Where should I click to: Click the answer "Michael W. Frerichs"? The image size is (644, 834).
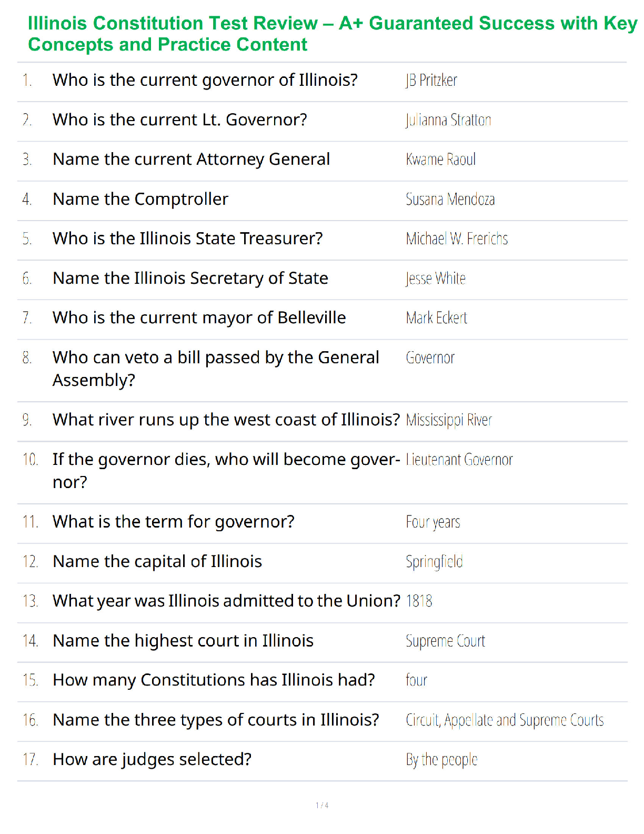tap(457, 239)
